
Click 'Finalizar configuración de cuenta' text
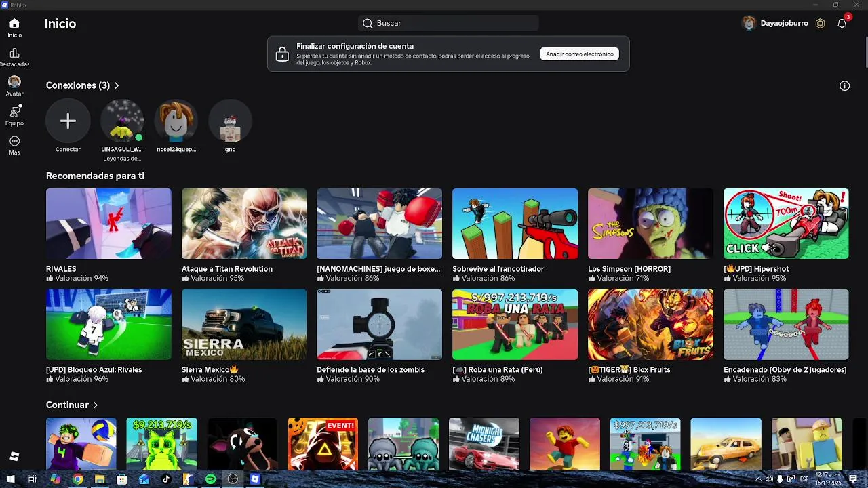(x=355, y=46)
